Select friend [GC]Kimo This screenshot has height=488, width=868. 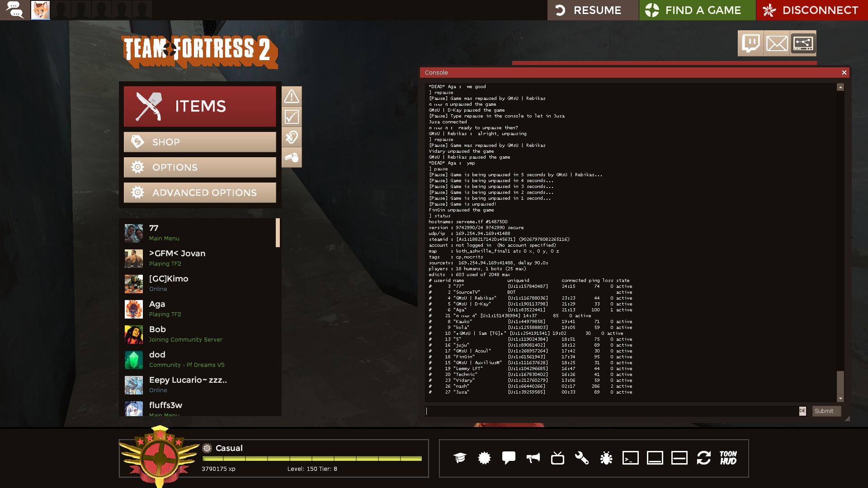coord(199,283)
